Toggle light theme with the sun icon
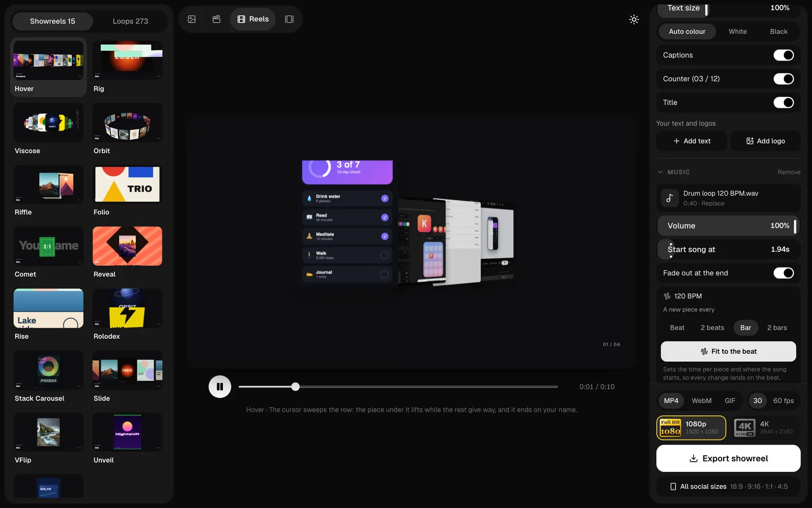812x508 pixels. (x=634, y=20)
